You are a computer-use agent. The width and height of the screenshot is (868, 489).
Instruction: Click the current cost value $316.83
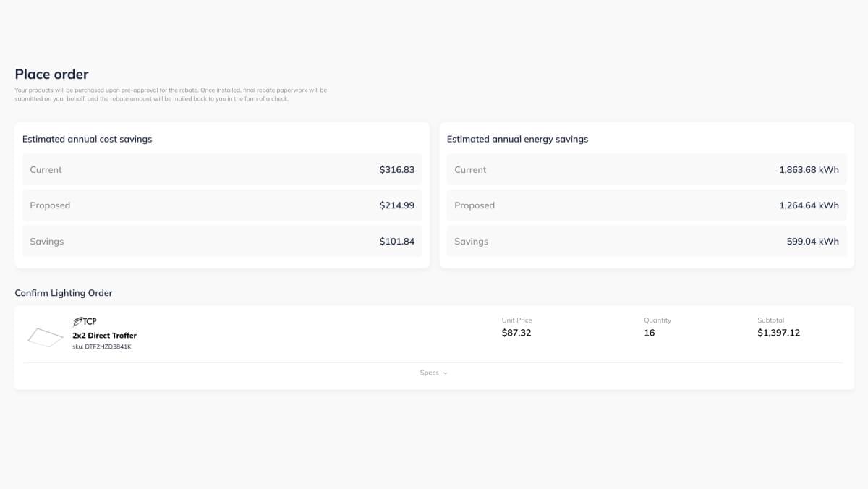point(397,169)
